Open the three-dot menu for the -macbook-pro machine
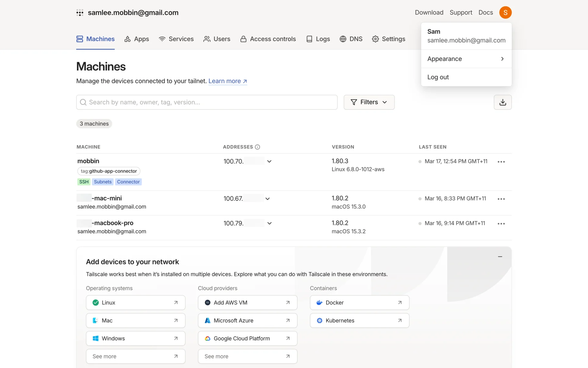Viewport: 588px width, 368px height. [501, 224]
